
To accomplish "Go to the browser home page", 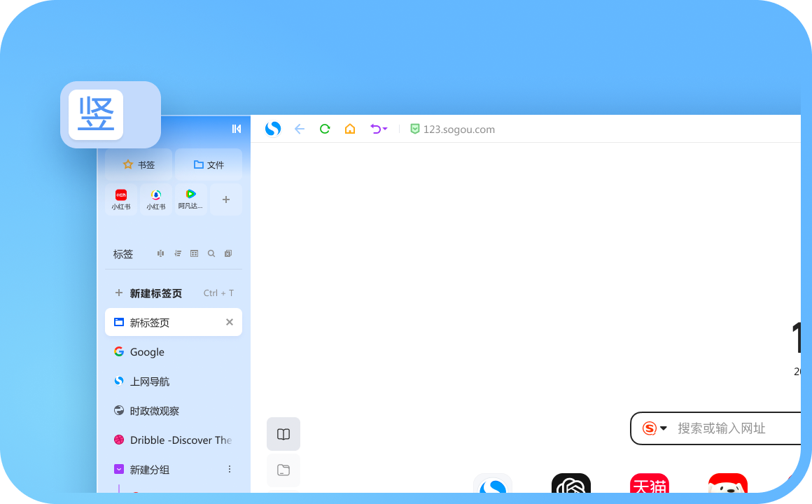I will coord(350,129).
